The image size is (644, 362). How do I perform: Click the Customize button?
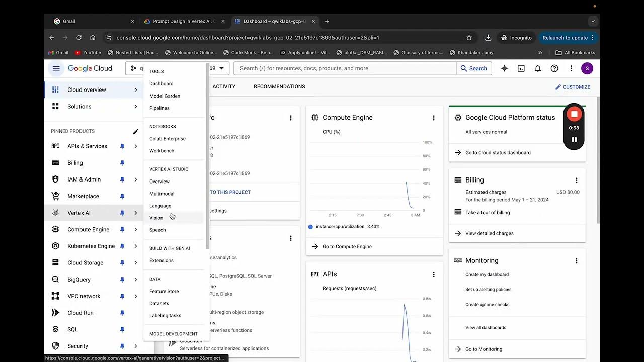(x=573, y=87)
